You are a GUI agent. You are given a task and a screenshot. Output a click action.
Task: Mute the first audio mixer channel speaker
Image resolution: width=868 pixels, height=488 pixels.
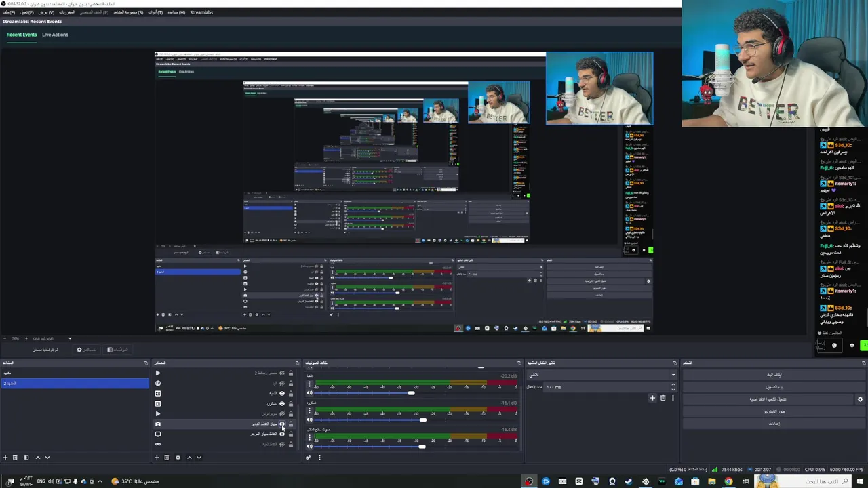309,393
